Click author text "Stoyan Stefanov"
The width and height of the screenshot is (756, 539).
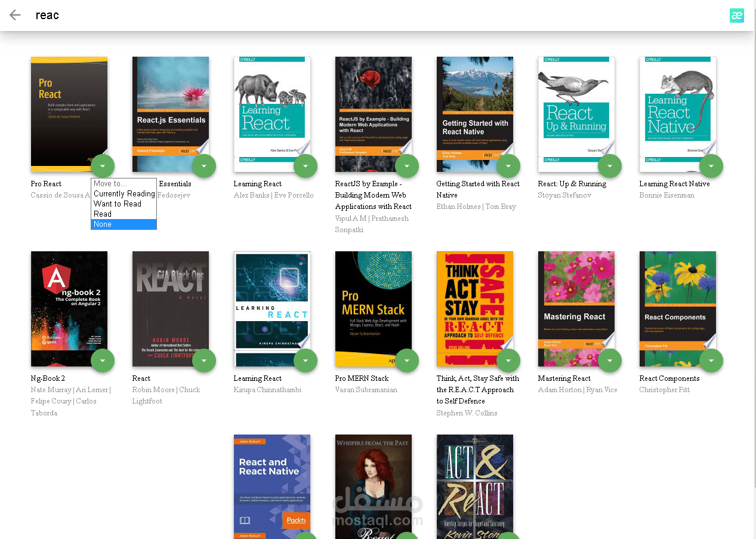[x=564, y=195]
